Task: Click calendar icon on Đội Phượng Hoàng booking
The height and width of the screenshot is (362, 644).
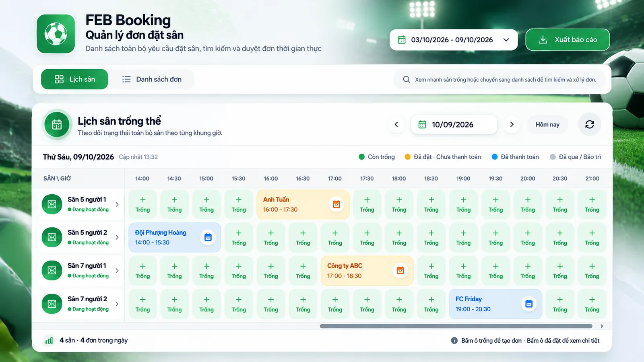Action: 208,237
